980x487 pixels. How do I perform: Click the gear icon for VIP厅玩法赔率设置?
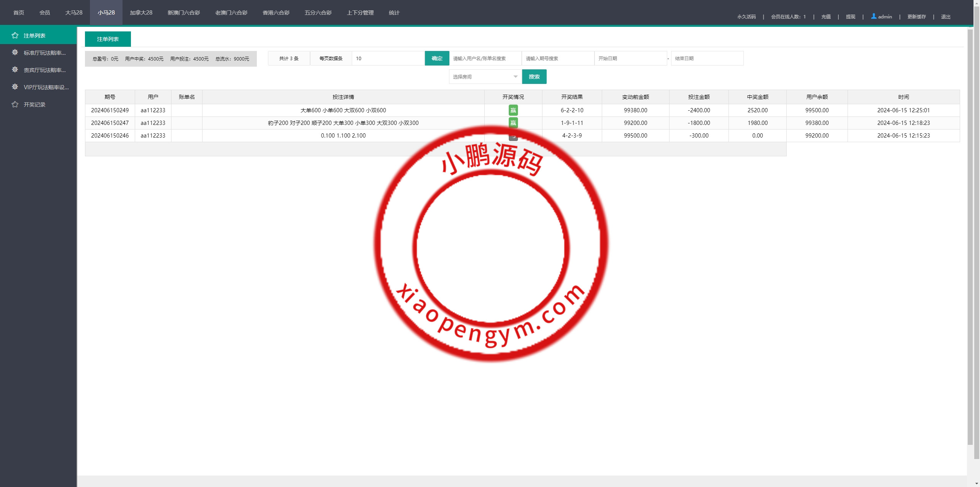[x=15, y=87]
